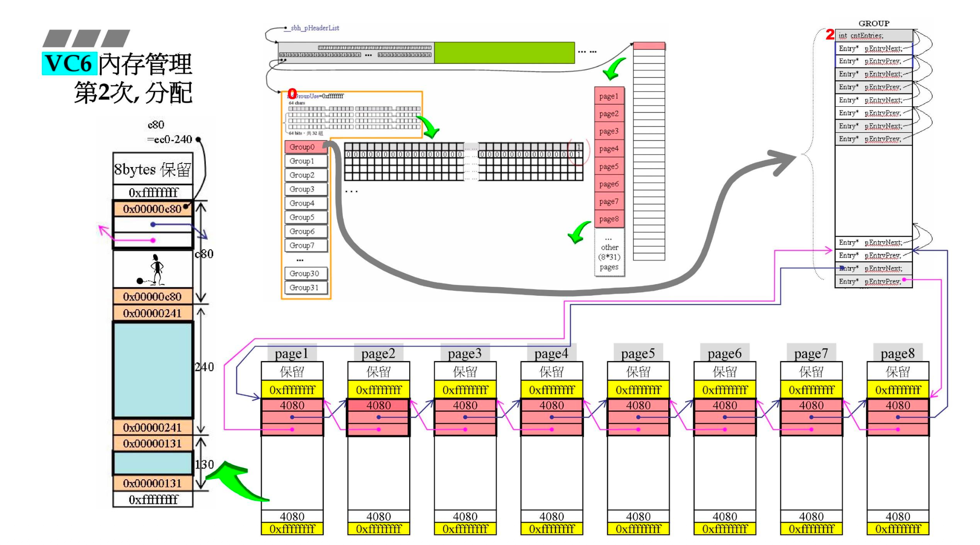Click the other (8*31) pages cell
Screen dimensions: 980x545
(609, 252)
